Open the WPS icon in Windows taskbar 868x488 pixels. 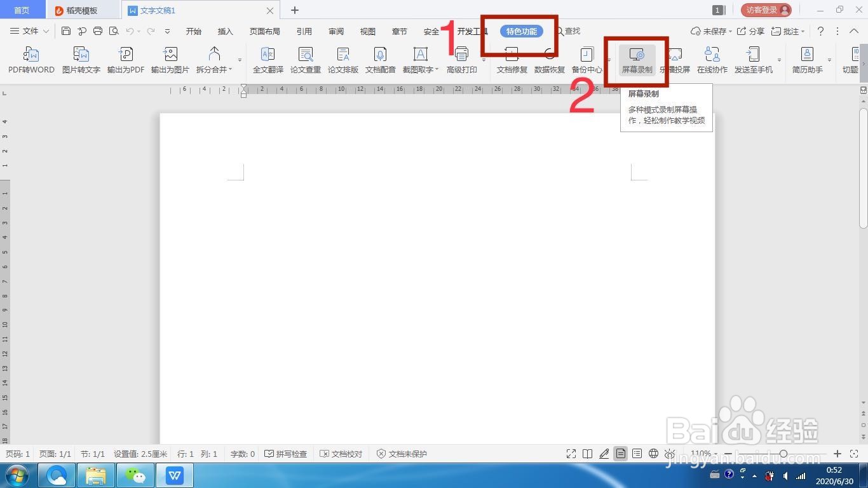click(175, 475)
